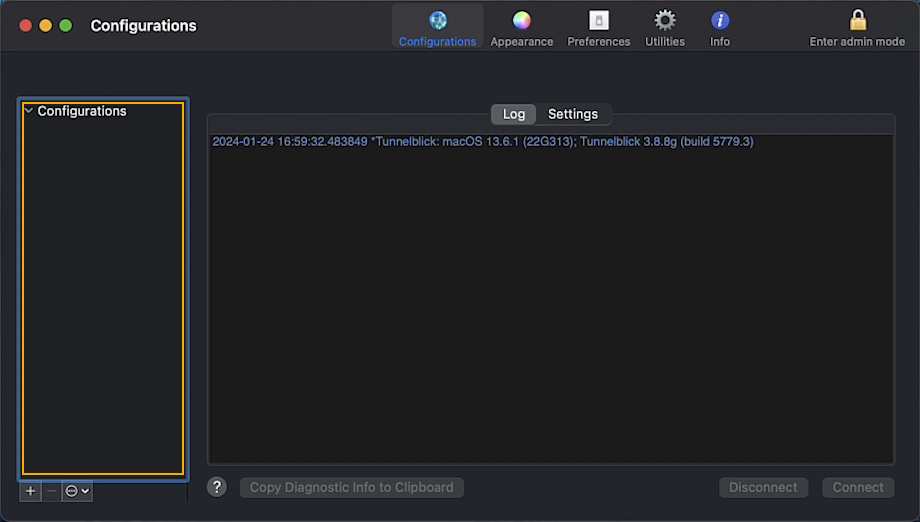Screen dimensions: 920x522
Task: Open the Info pane
Action: [720, 27]
